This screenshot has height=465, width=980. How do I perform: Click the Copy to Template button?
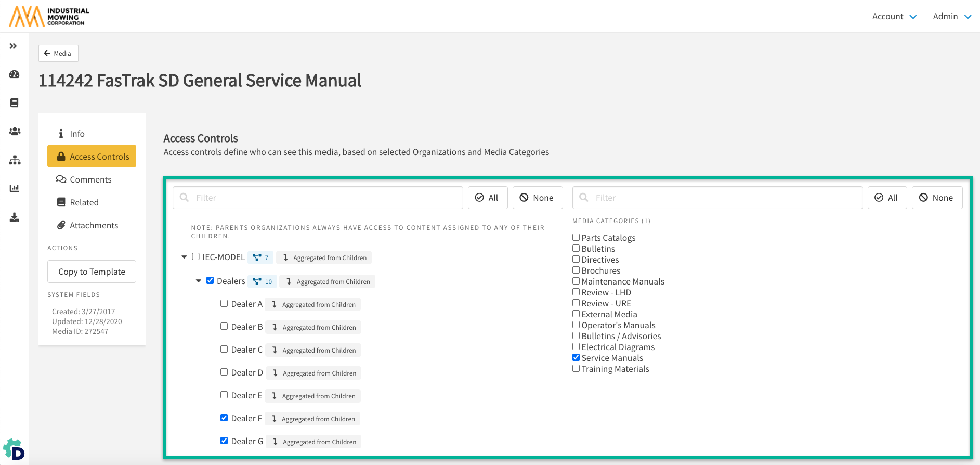(92, 272)
